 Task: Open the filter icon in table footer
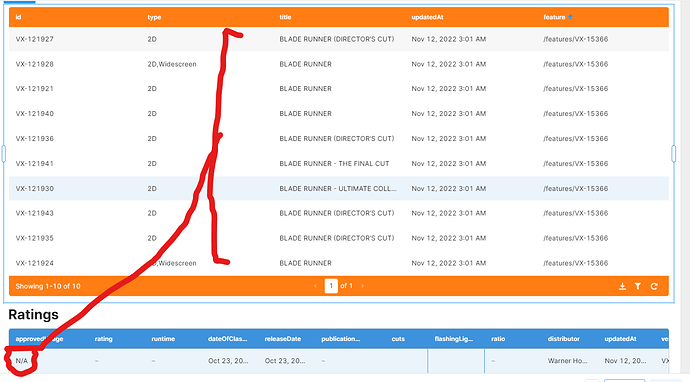point(638,286)
